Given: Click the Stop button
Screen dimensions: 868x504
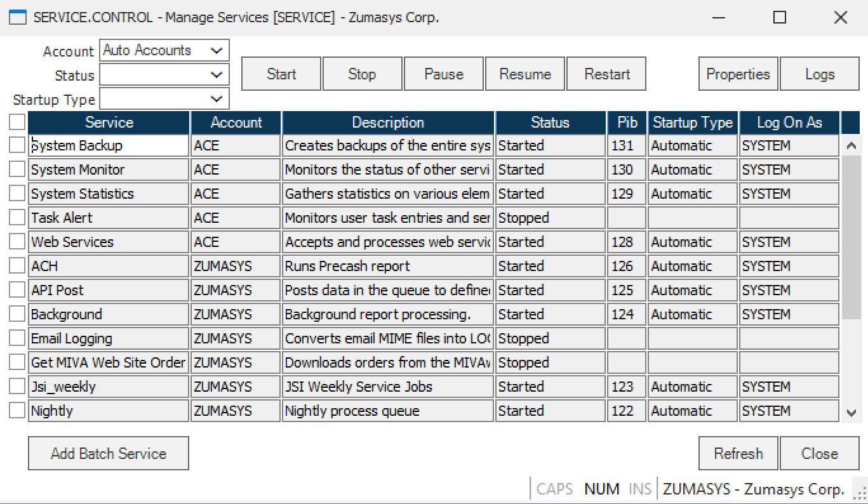Looking at the screenshot, I should click(362, 74).
